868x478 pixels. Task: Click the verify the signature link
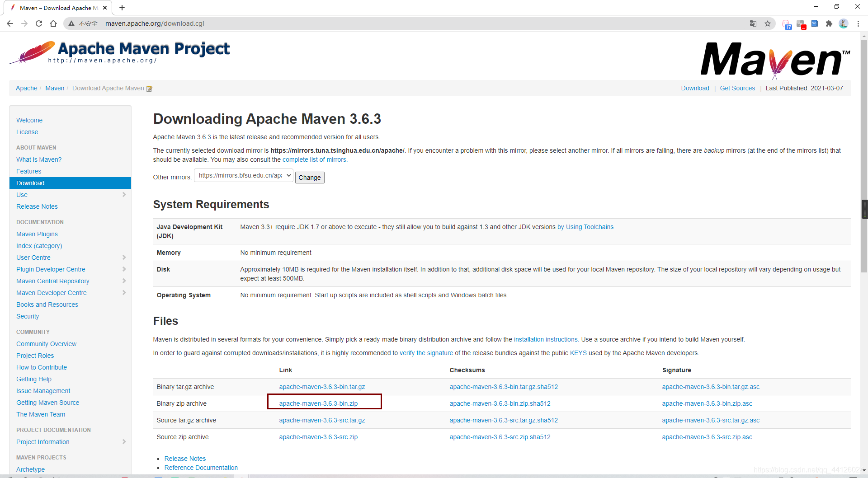coord(426,353)
